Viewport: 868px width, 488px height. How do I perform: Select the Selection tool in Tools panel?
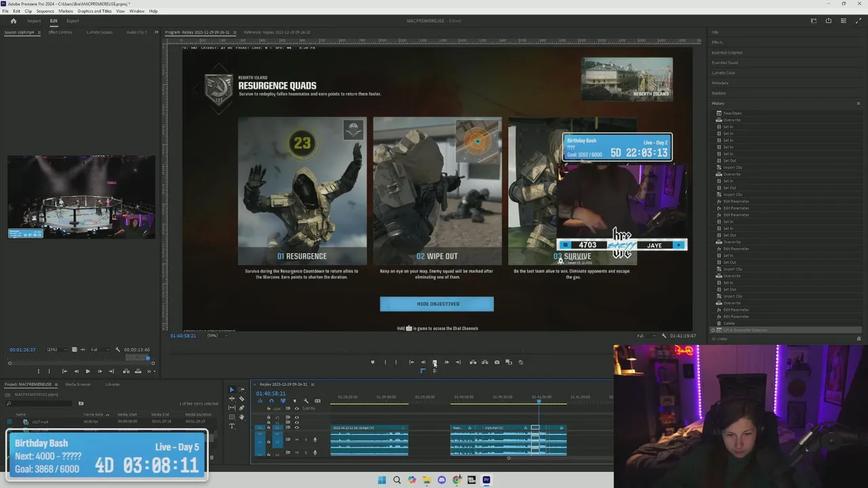(232, 390)
